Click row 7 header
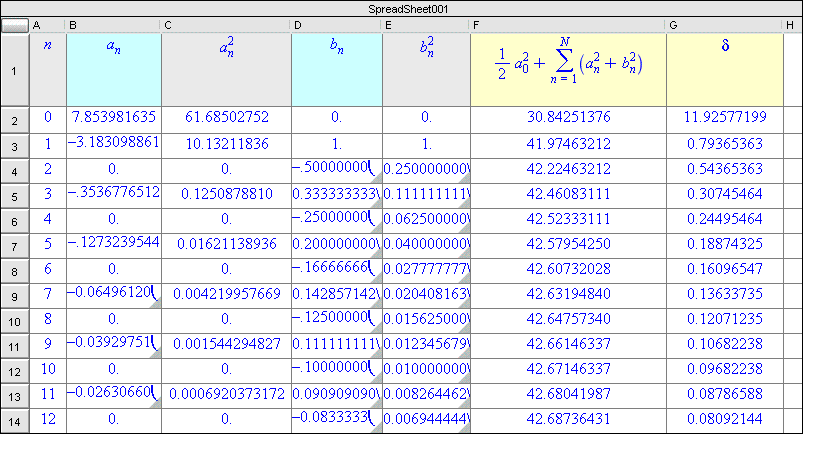 [15, 245]
